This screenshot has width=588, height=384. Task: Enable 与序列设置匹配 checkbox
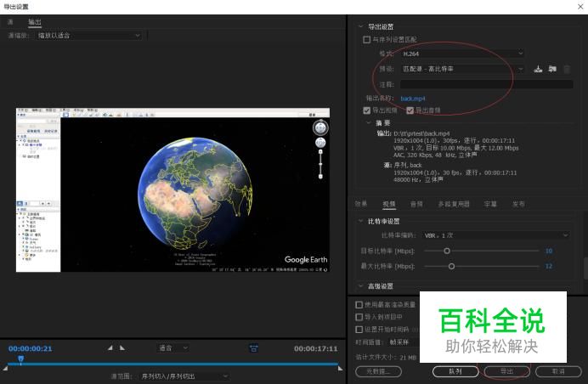pos(366,39)
